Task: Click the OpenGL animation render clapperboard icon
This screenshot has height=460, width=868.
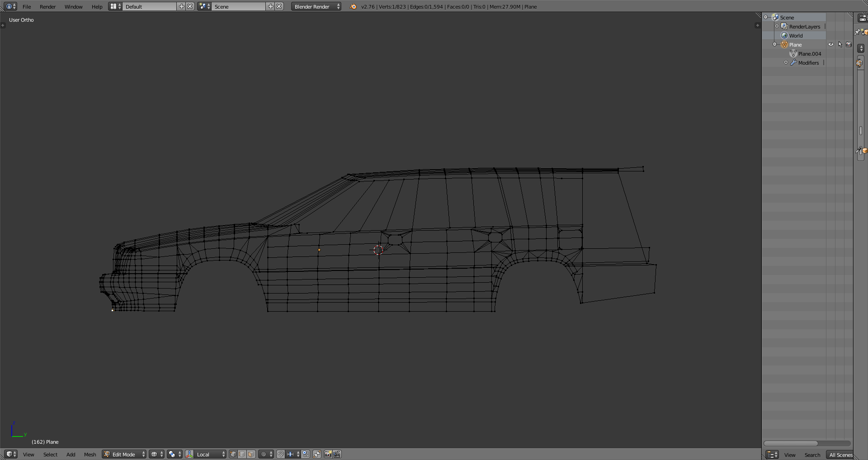Action: (337, 454)
